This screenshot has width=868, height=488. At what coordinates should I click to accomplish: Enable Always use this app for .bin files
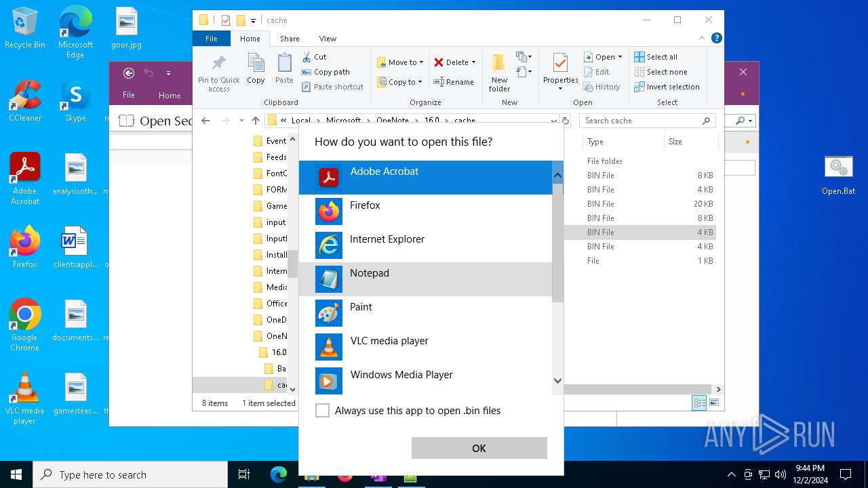tap(323, 411)
